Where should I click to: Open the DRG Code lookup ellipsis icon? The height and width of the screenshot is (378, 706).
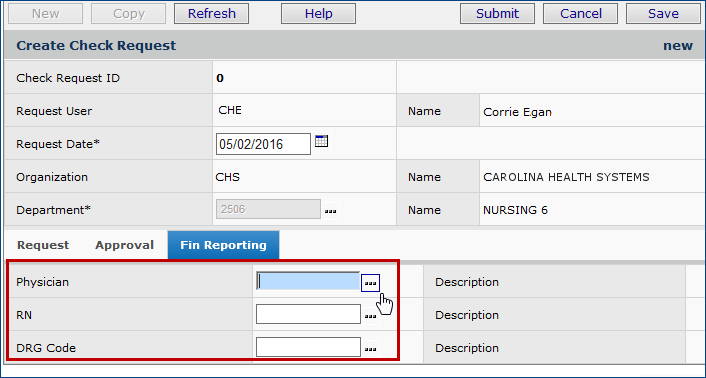click(371, 349)
